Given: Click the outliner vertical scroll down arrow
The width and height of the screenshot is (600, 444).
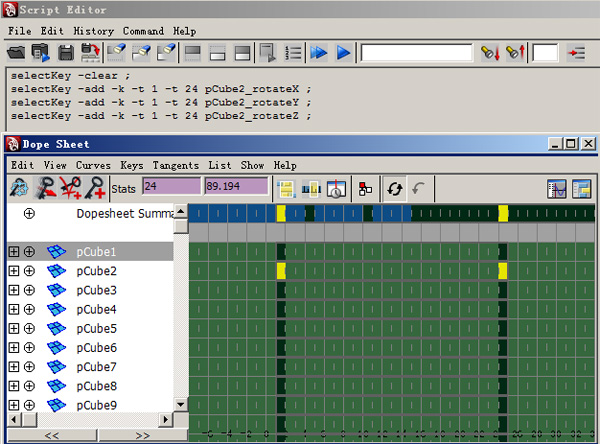Looking at the screenshot, I should coord(181,404).
